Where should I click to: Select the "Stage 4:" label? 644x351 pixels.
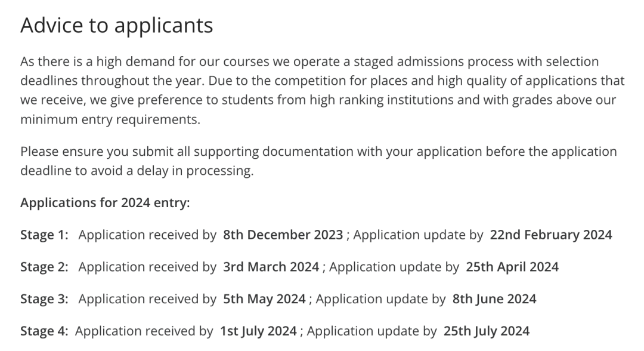pos(45,331)
